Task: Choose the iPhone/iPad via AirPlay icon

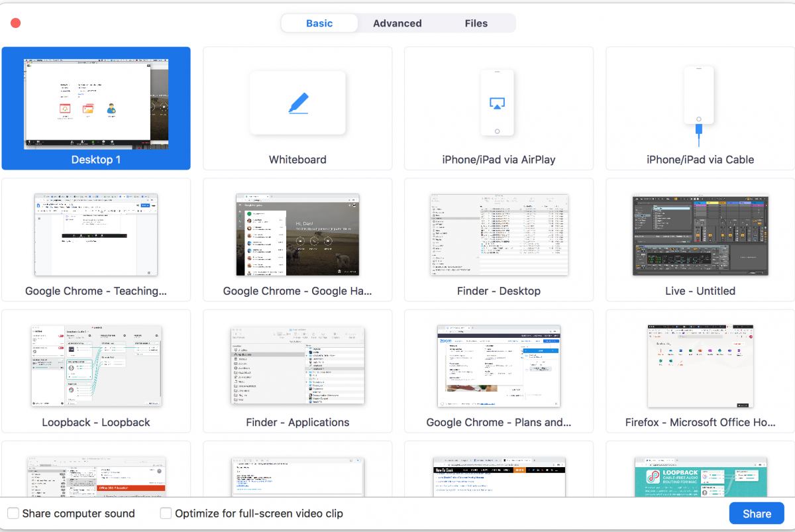Action: pos(498,103)
